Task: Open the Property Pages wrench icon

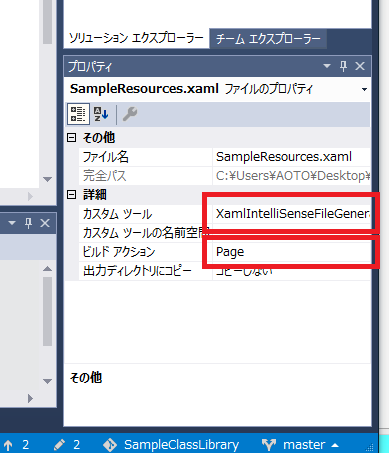Action: tap(130, 114)
